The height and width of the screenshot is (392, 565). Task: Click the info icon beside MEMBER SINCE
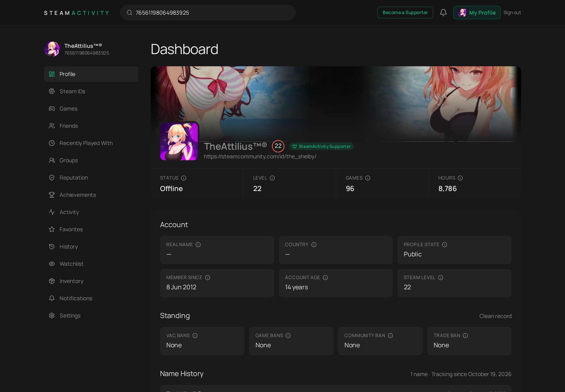[207, 278]
